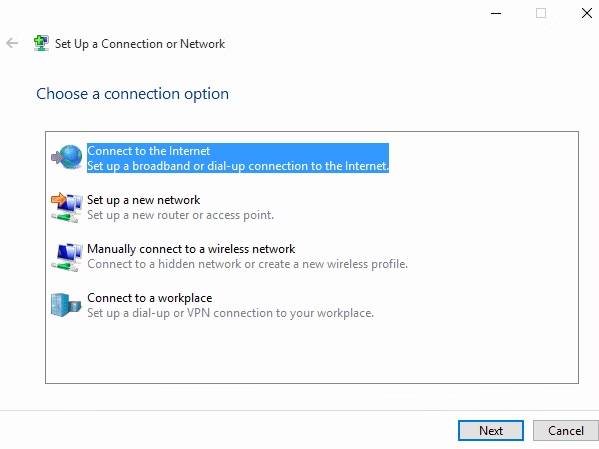Click the globe icon for Connect to the Internet
Image resolution: width=599 pixels, height=449 pixels.
(66, 157)
